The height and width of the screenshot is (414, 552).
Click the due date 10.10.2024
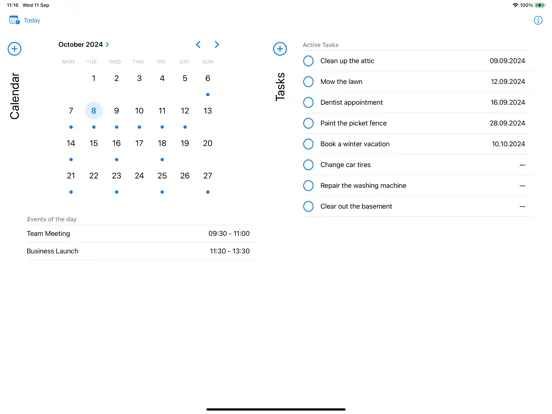pos(508,144)
